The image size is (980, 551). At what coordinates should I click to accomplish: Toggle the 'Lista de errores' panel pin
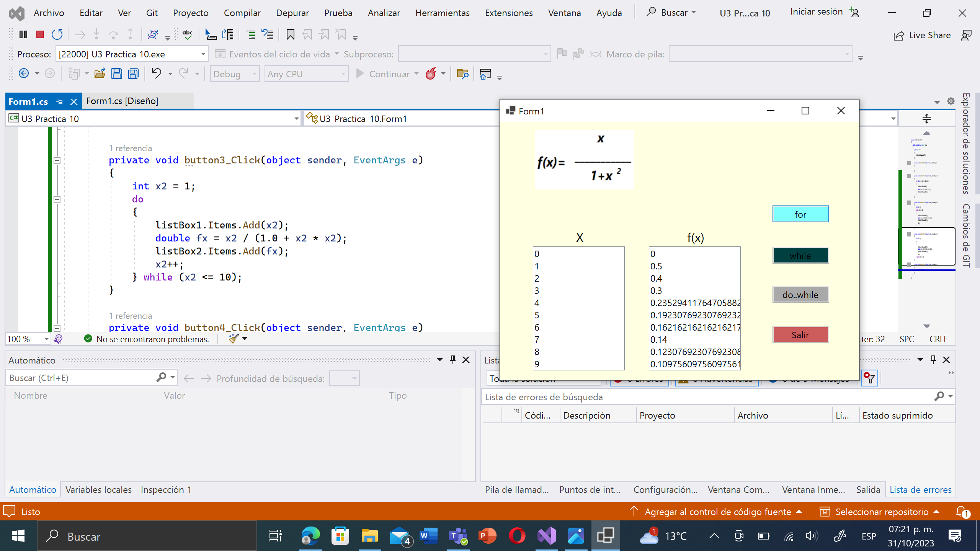tap(933, 360)
